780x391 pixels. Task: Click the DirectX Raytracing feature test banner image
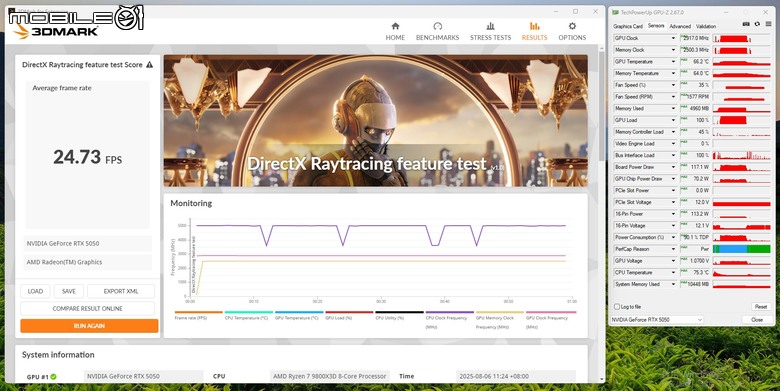(x=376, y=120)
